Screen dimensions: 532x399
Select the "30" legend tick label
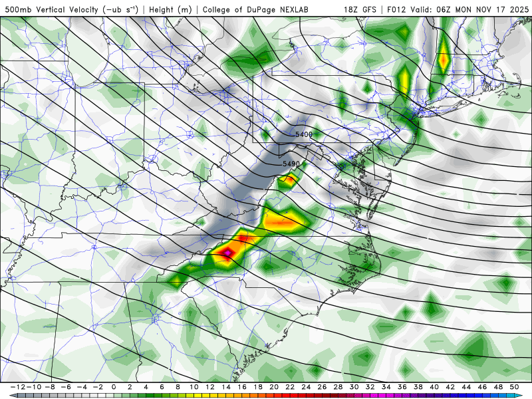click(354, 387)
